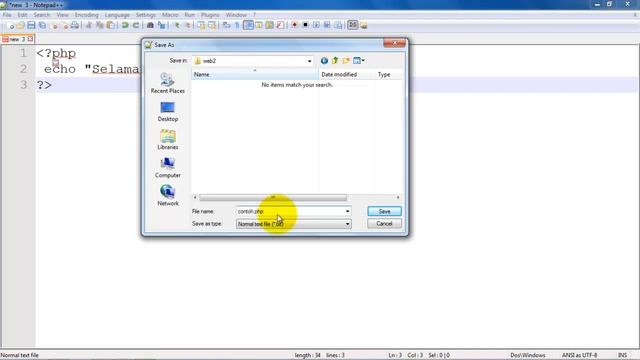This screenshot has width=640, height=360.
Task: Open the Settings menu
Action: click(x=146, y=15)
